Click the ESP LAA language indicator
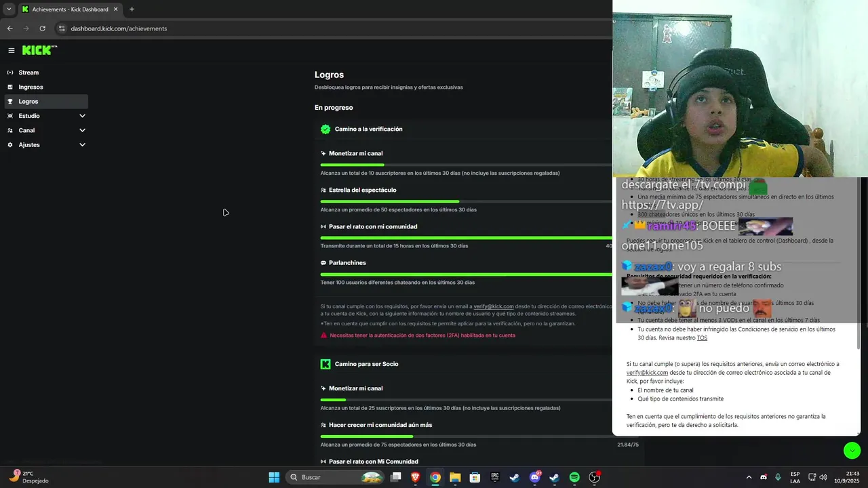The height and width of the screenshot is (488, 868). pyautogui.click(x=795, y=477)
